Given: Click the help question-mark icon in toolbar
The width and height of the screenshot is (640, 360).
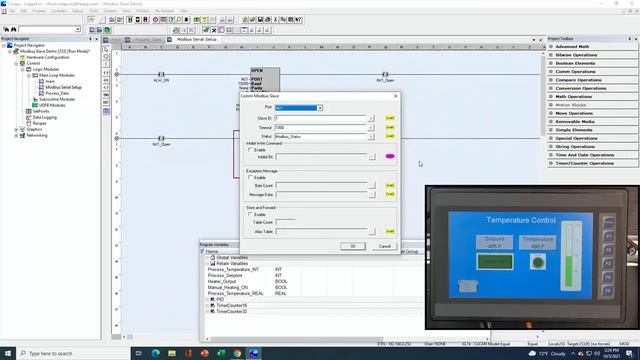Looking at the screenshot, I should (298, 20).
